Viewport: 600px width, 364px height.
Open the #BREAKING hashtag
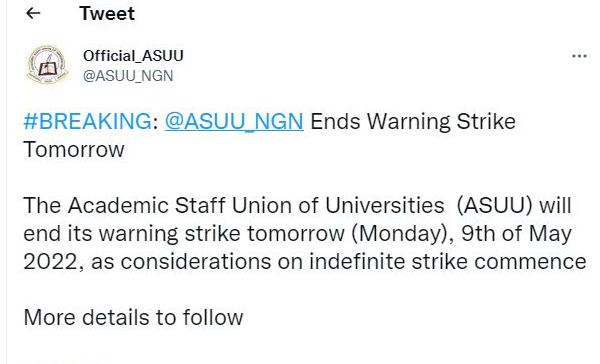[88, 122]
